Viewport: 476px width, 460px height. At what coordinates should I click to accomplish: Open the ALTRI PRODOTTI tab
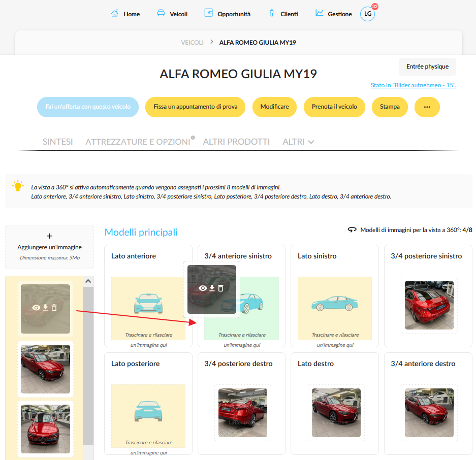coord(236,142)
